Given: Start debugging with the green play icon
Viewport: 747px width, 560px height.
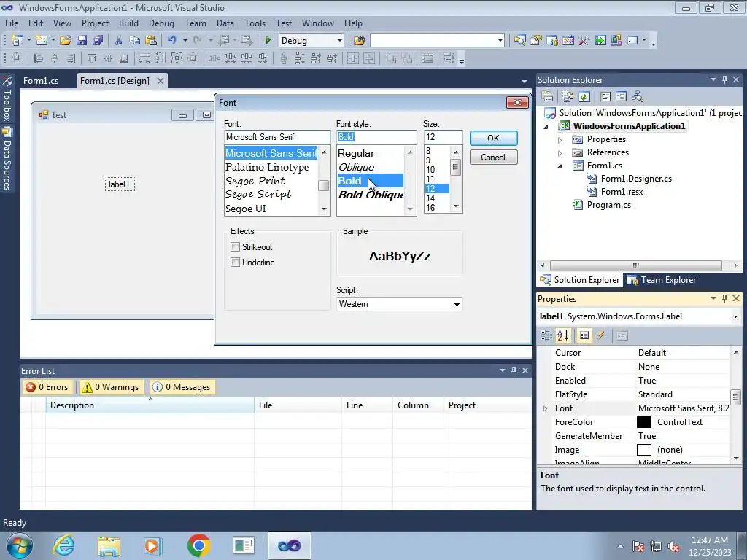Looking at the screenshot, I should (x=268, y=41).
